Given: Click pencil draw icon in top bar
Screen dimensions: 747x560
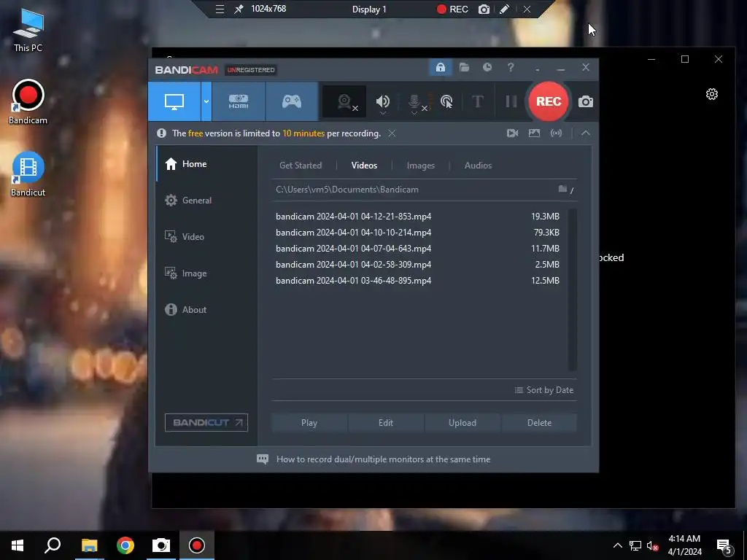Looking at the screenshot, I should [505, 9].
